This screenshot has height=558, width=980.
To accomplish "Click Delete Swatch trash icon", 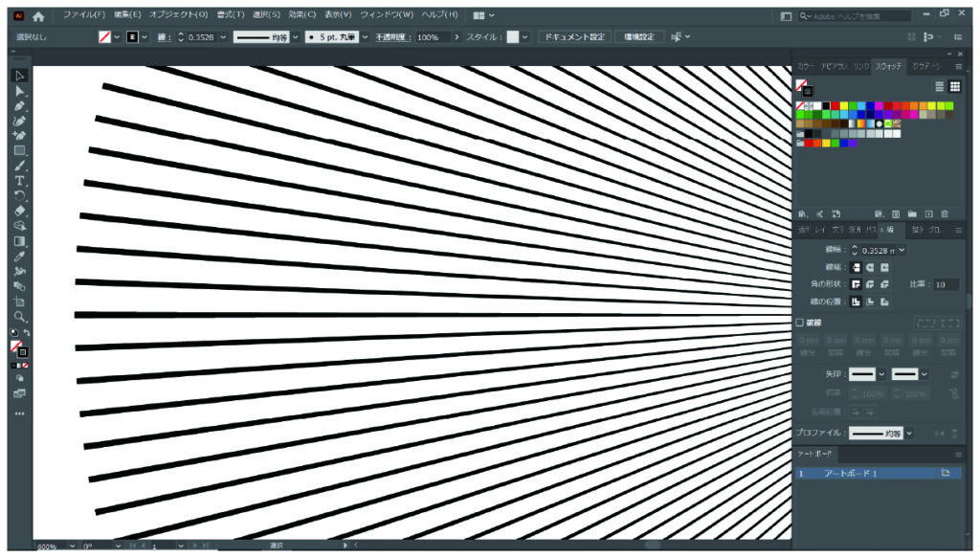I will click(x=945, y=213).
